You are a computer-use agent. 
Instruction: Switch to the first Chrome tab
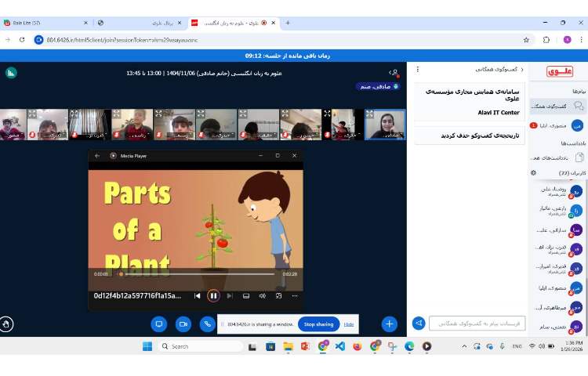[x=45, y=23]
